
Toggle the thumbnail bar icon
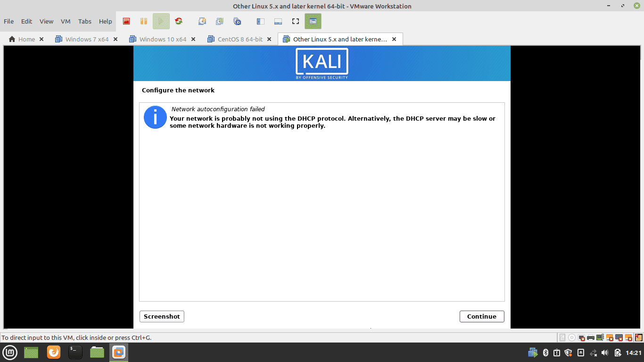click(278, 21)
